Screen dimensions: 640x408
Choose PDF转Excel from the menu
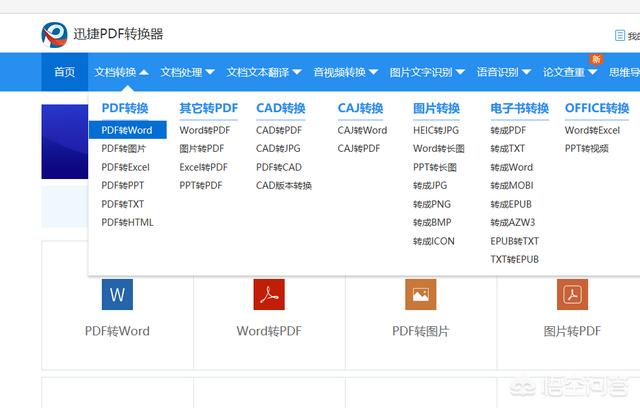tap(125, 167)
